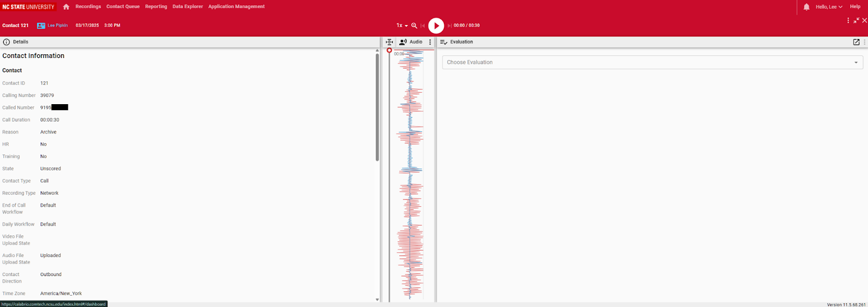Click the red playhead marker on the waveform
This screenshot has height=307, width=868.
point(389,50)
